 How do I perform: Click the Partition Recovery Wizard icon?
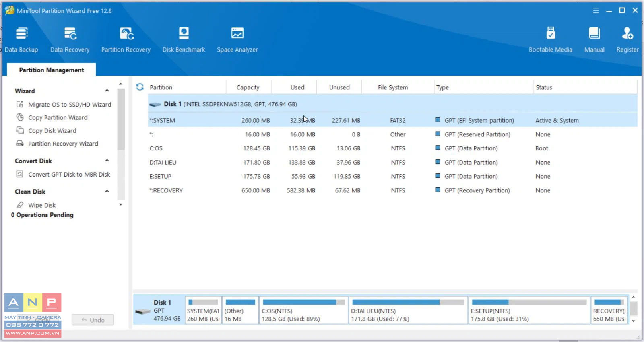[x=20, y=143]
